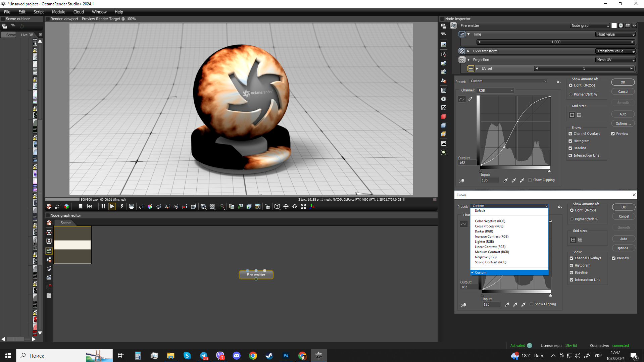Click the on-image hand adjustment tool in upper Curves
Viewport: 644px width, 362px height.
(x=462, y=180)
